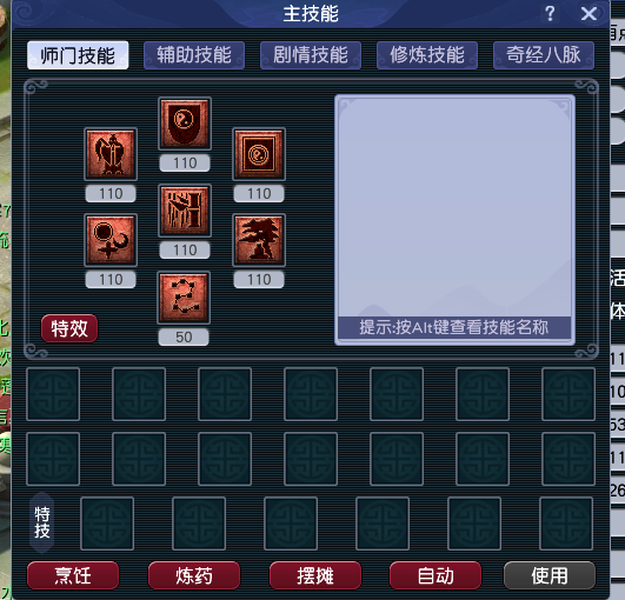Click the 摆摊 stall button
The width and height of the screenshot is (625, 600).
coord(315,575)
